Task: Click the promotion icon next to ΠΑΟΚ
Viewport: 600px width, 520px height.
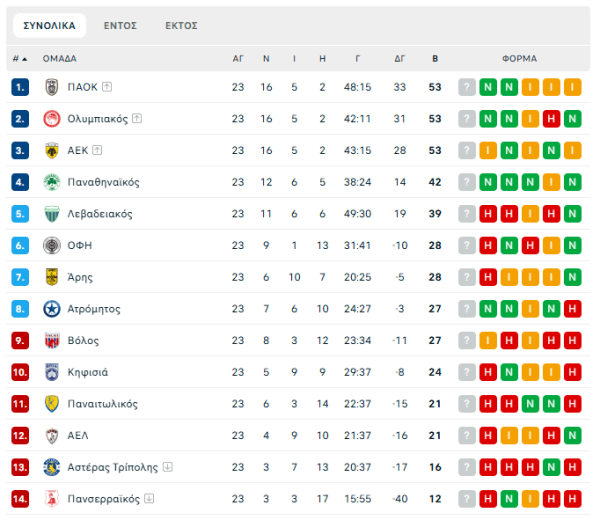Action: point(106,87)
